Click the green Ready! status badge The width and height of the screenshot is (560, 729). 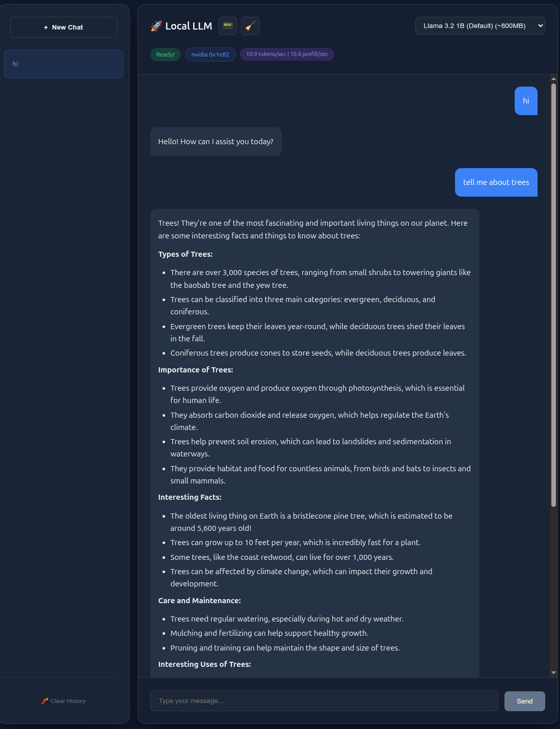coord(165,55)
